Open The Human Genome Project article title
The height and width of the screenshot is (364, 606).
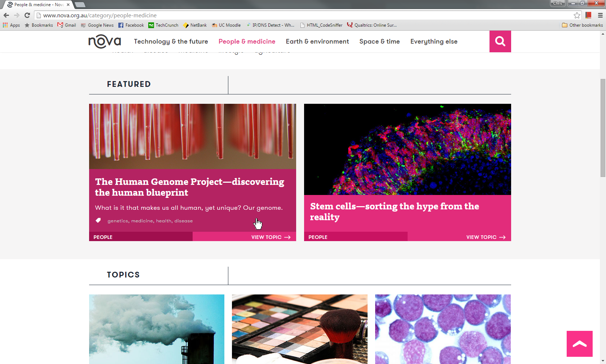point(190,187)
